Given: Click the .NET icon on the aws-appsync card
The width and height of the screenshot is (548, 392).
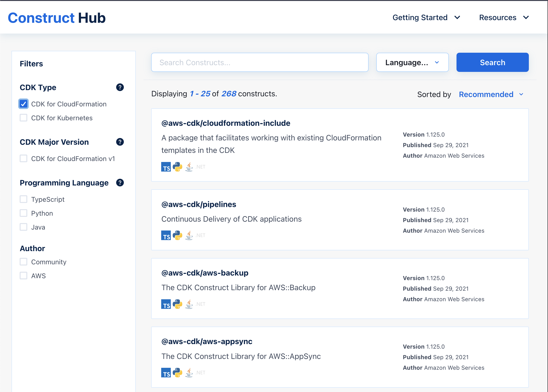Looking at the screenshot, I should coord(200,372).
